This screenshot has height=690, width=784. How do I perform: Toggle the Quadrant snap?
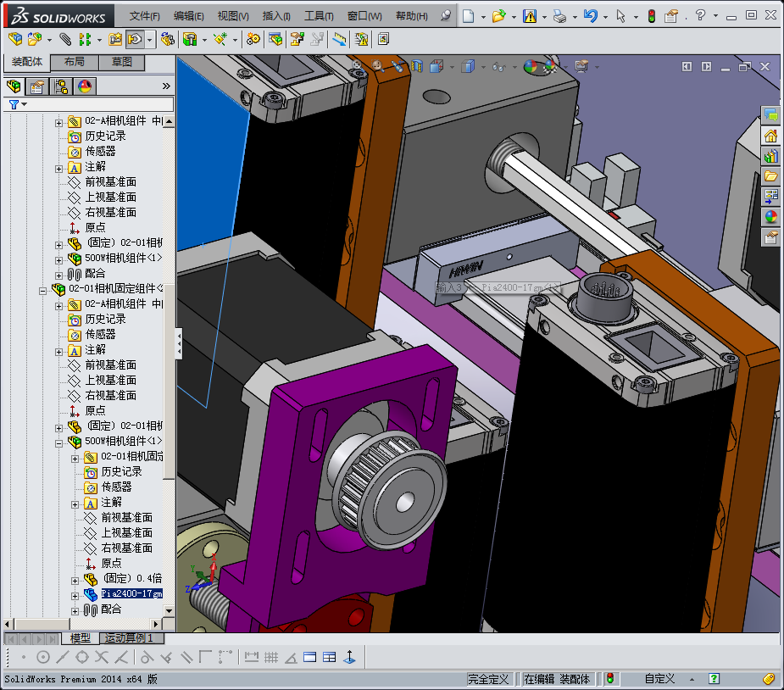click(82, 657)
